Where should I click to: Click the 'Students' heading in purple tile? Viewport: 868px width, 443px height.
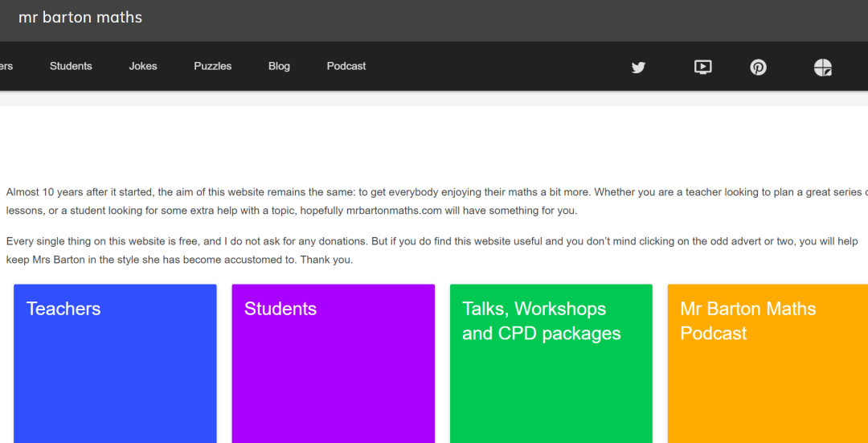(280, 309)
